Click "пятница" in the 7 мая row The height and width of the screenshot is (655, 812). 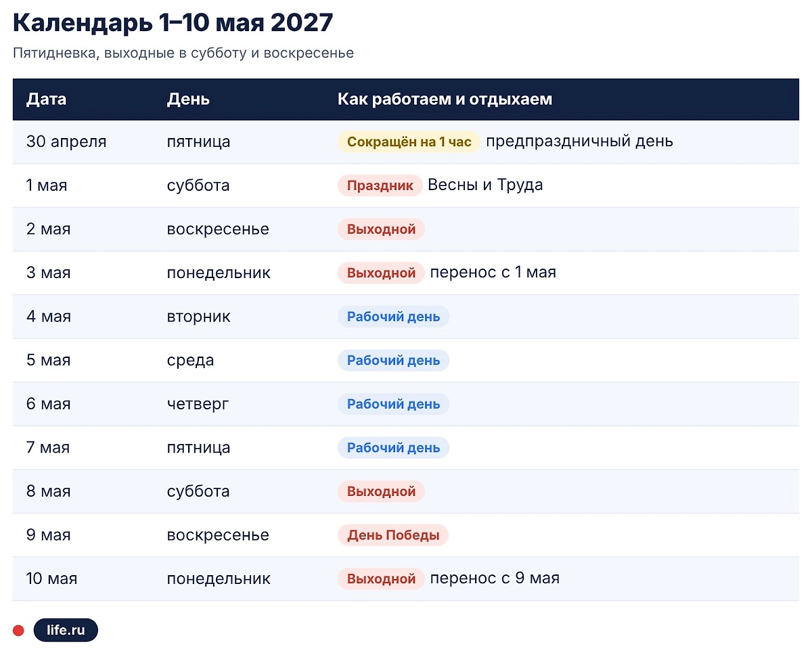point(199,448)
